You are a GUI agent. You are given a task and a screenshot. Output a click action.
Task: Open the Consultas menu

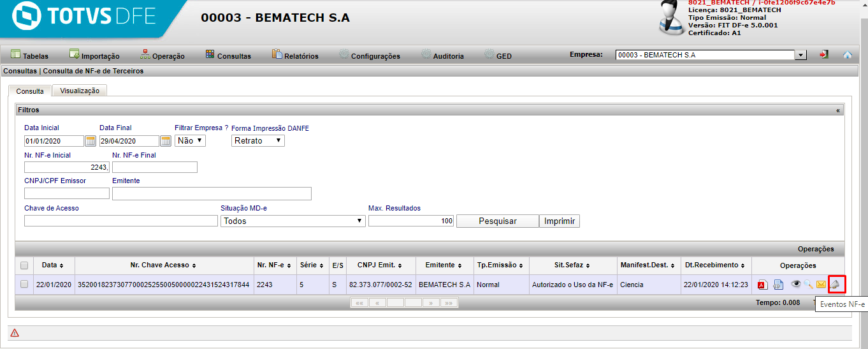228,56
